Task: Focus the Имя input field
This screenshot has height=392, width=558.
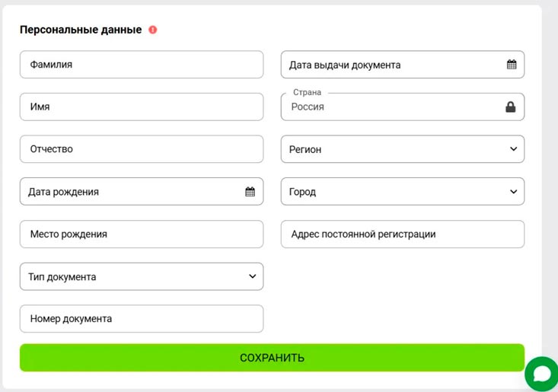Action: tap(141, 107)
